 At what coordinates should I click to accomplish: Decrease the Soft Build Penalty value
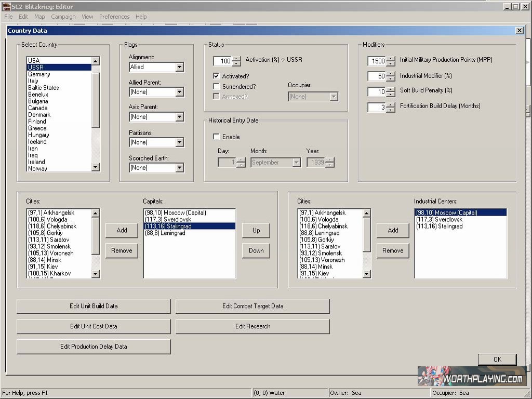391,95
